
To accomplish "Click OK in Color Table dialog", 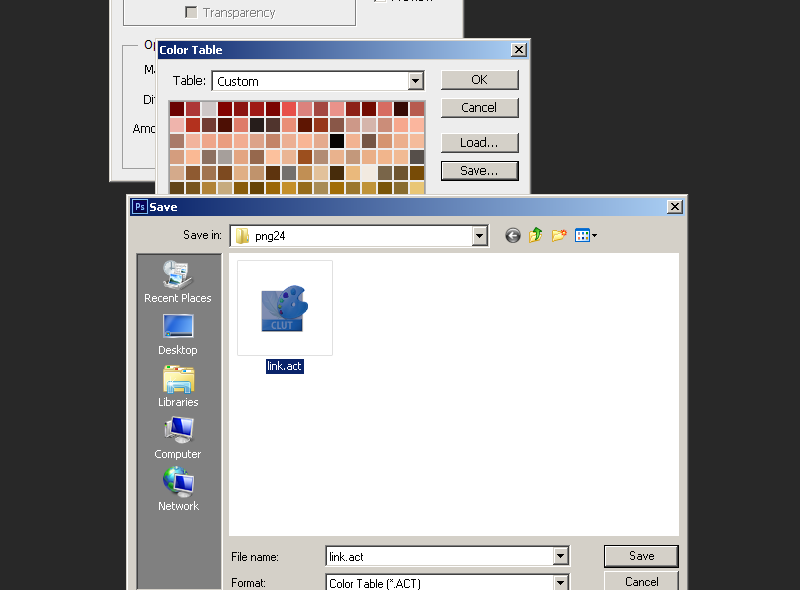I will pyautogui.click(x=480, y=80).
